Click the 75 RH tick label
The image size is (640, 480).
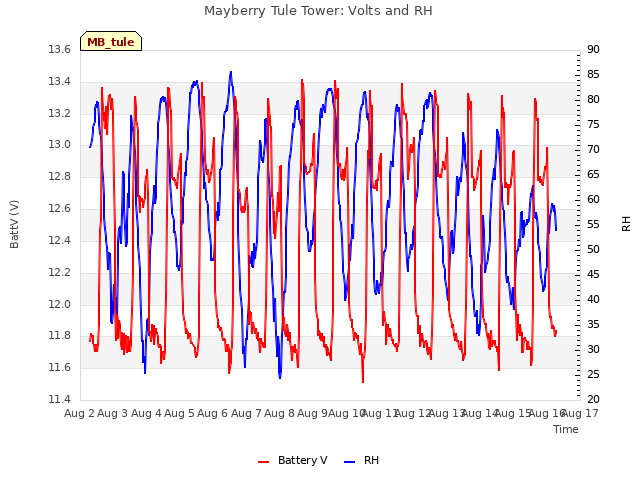pos(593,124)
